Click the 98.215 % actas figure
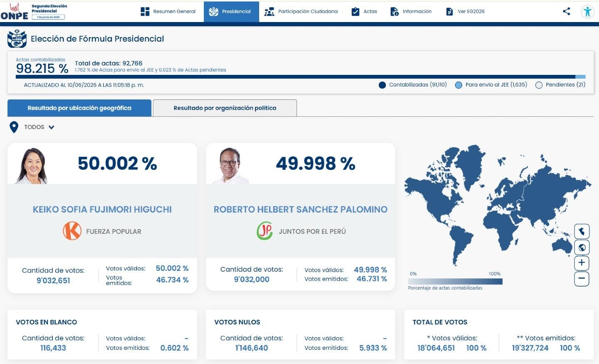 click(42, 69)
